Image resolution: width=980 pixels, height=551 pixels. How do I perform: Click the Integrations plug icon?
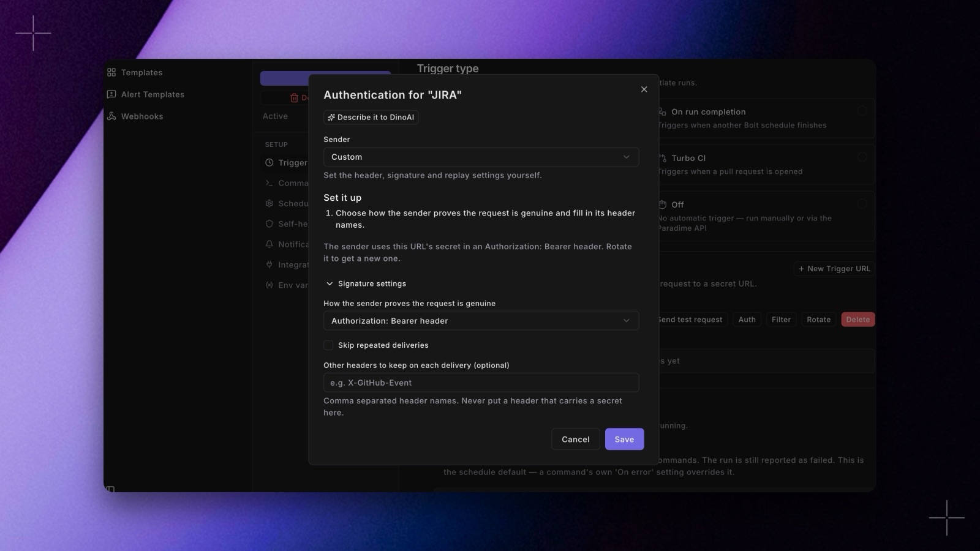point(269,264)
